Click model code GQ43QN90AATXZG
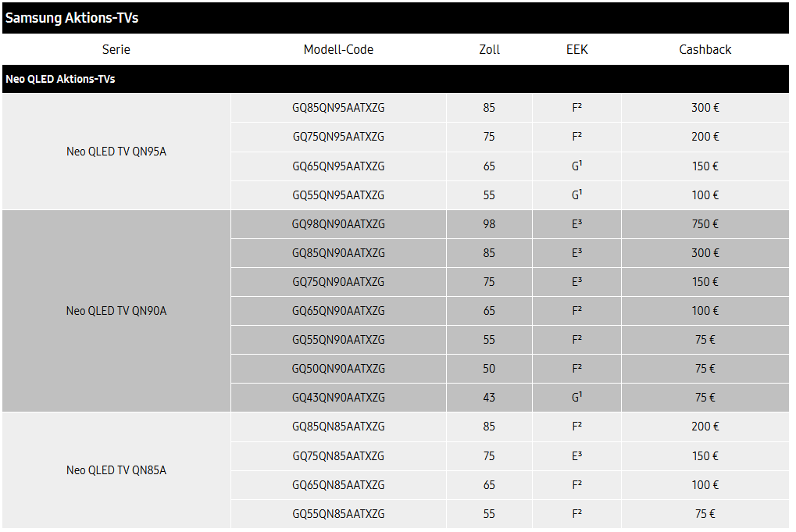Image resolution: width=796 pixels, height=532 pixels. pos(338,398)
